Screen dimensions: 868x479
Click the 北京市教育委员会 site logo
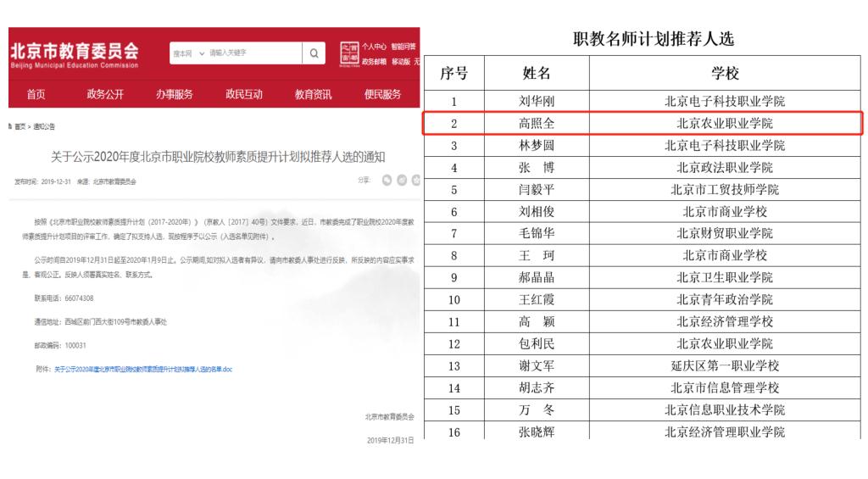point(75,53)
